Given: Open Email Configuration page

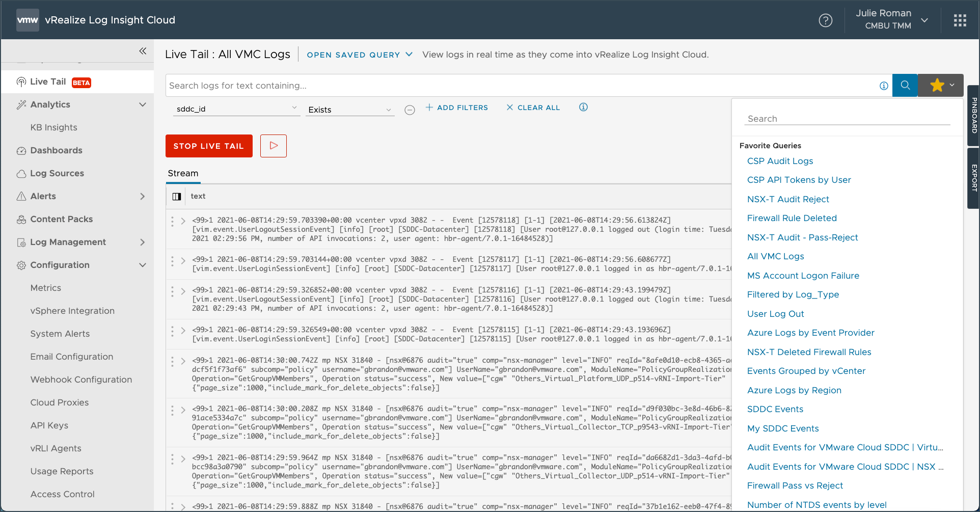Looking at the screenshot, I should [72, 357].
